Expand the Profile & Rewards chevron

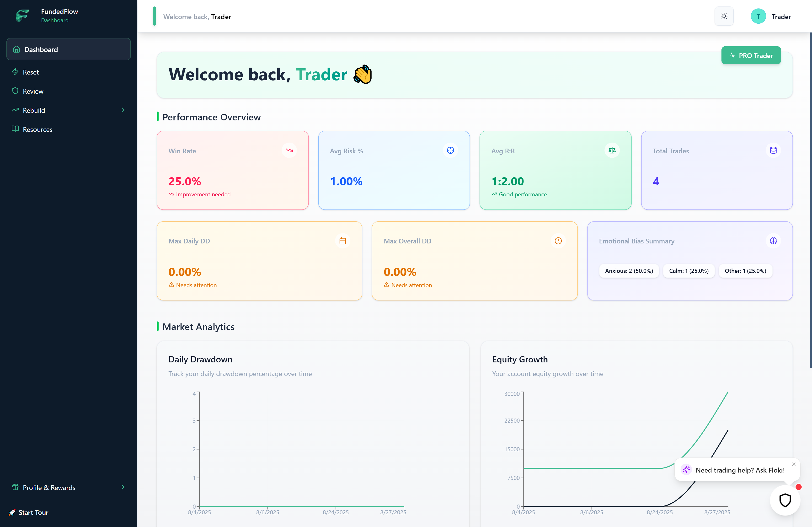pyautogui.click(x=123, y=487)
